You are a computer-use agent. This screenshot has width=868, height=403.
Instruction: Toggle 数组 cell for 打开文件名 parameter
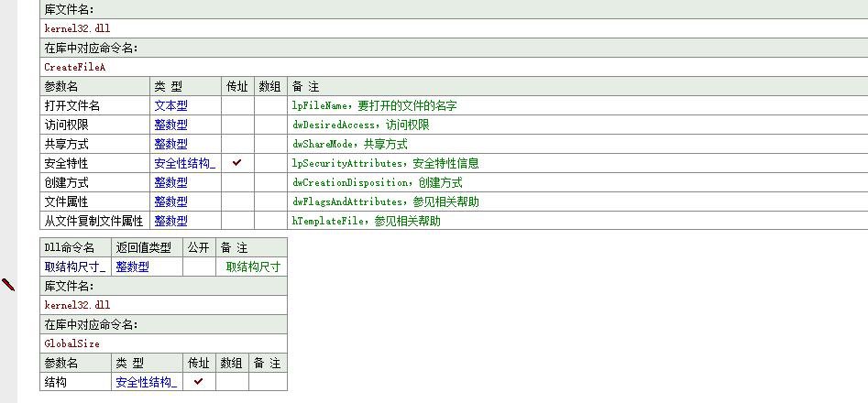(x=270, y=105)
